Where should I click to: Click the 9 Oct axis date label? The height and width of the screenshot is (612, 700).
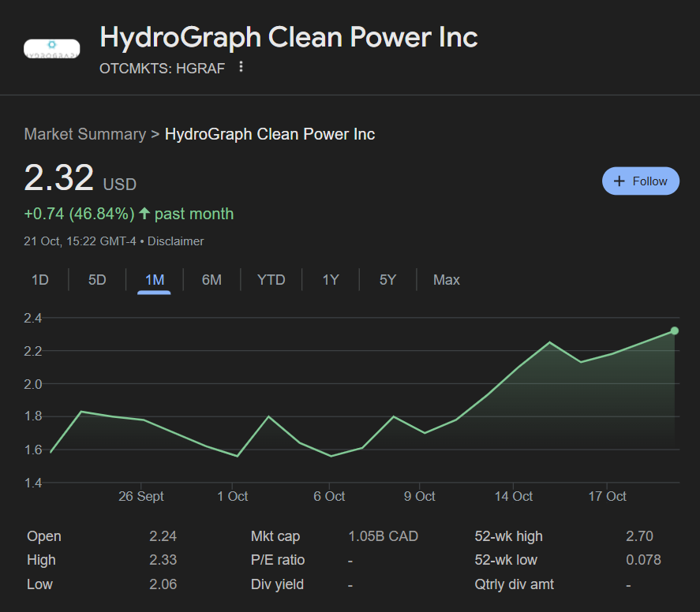coord(419,496)
